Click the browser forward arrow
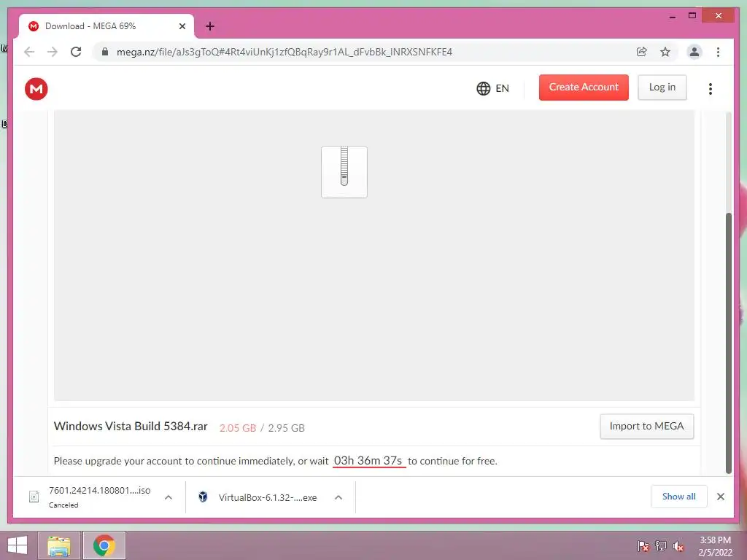The width and height of the screenshot is (747, 560). pyautogui.click(x=53, y=52)
